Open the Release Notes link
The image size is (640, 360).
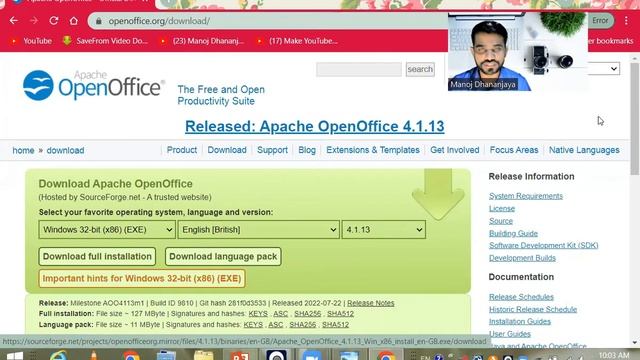(371, 303)
